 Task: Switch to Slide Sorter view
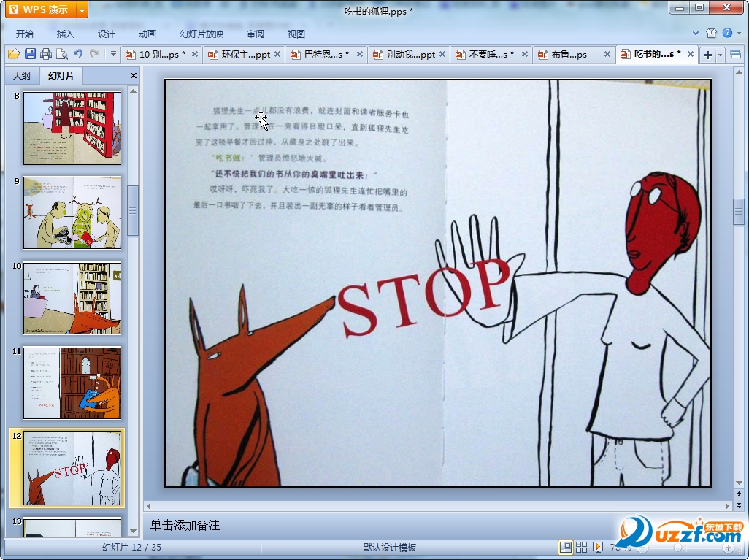click(x=581, y=547)
